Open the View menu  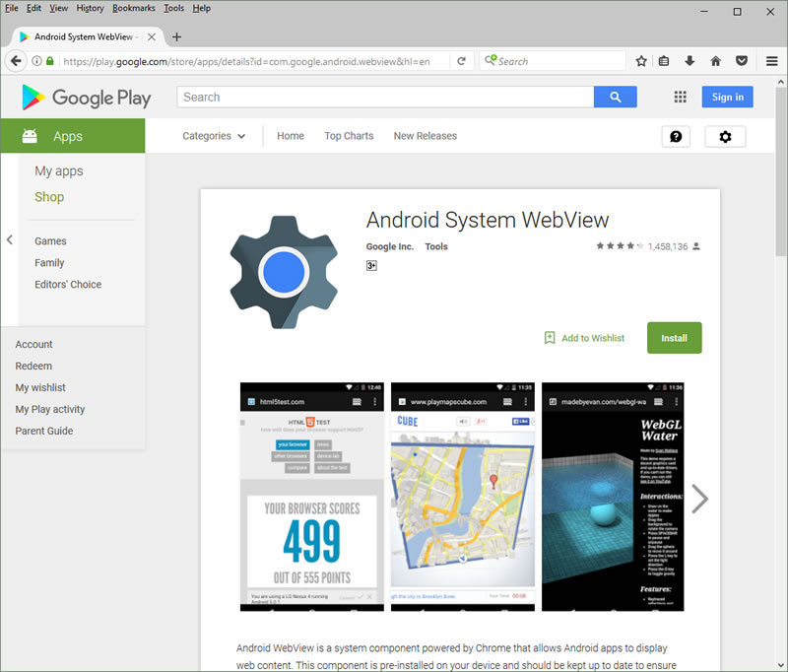58,8
